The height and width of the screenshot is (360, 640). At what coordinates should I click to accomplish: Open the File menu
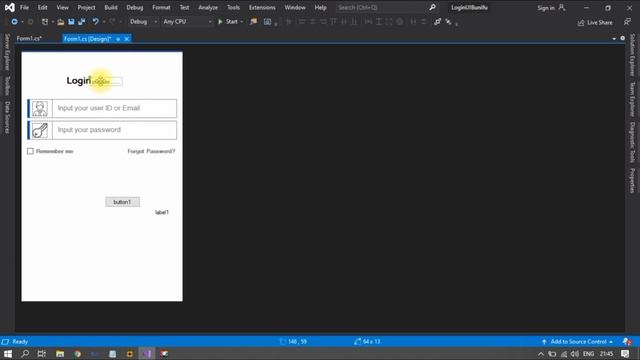(x=24, y=7)
